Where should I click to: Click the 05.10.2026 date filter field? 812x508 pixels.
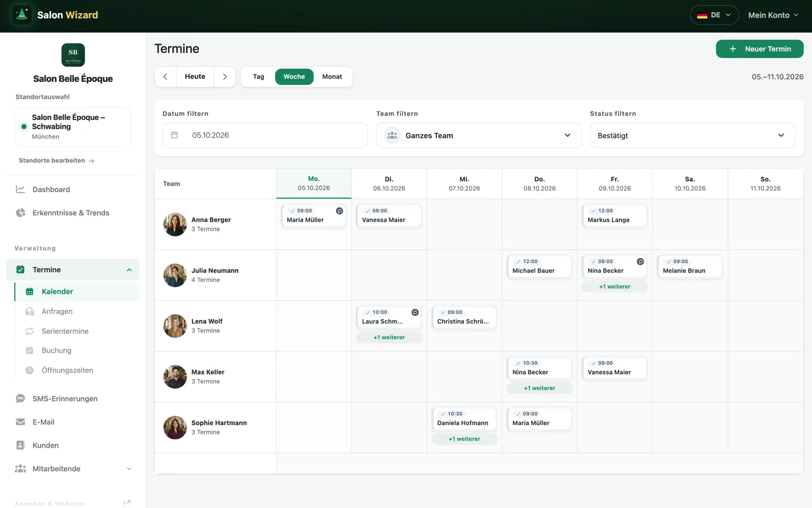coord(265,135)
